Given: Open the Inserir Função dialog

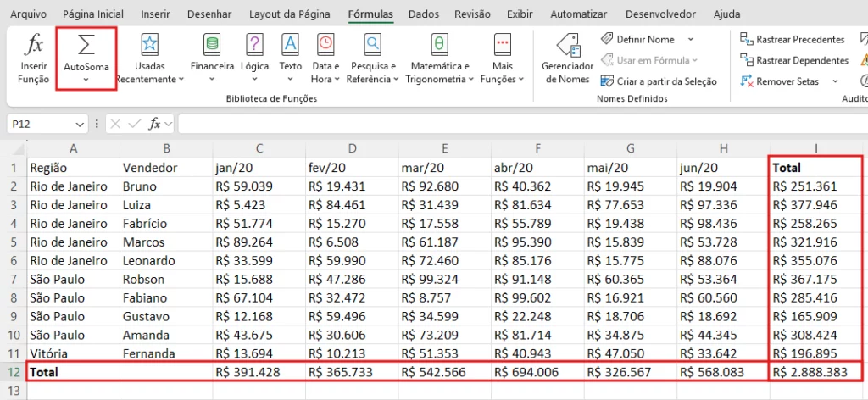Looking at the screenshot, I should coord(33,58).
